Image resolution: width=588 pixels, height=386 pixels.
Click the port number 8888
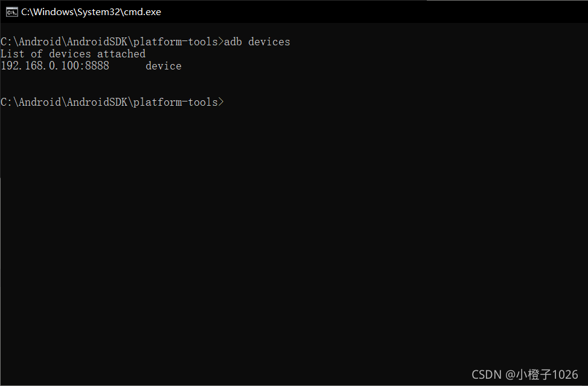pyautogui.click(x=97, y=66)
